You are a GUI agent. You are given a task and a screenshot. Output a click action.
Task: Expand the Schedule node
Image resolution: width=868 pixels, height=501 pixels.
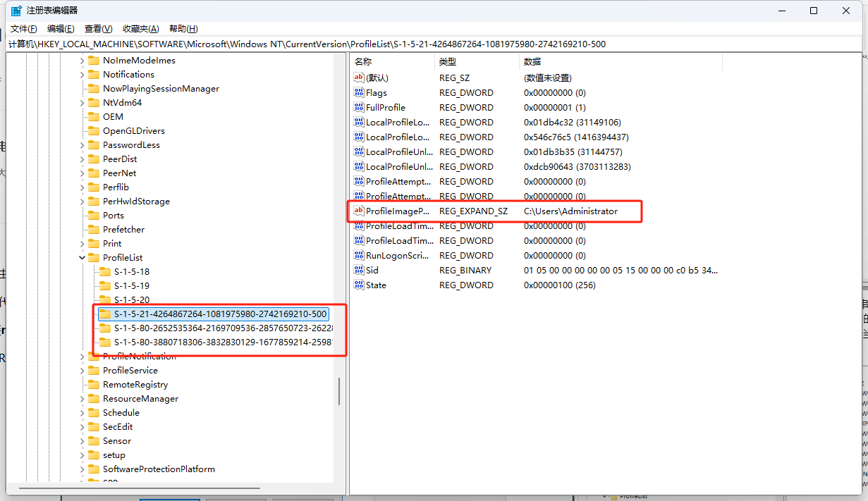pos(82,412)
